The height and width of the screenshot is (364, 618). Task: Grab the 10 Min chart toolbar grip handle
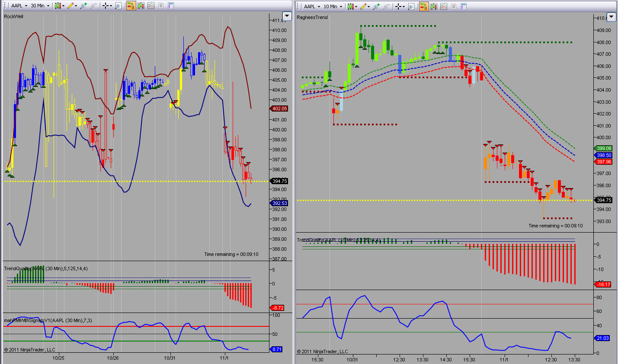click(x=298, y=6)
